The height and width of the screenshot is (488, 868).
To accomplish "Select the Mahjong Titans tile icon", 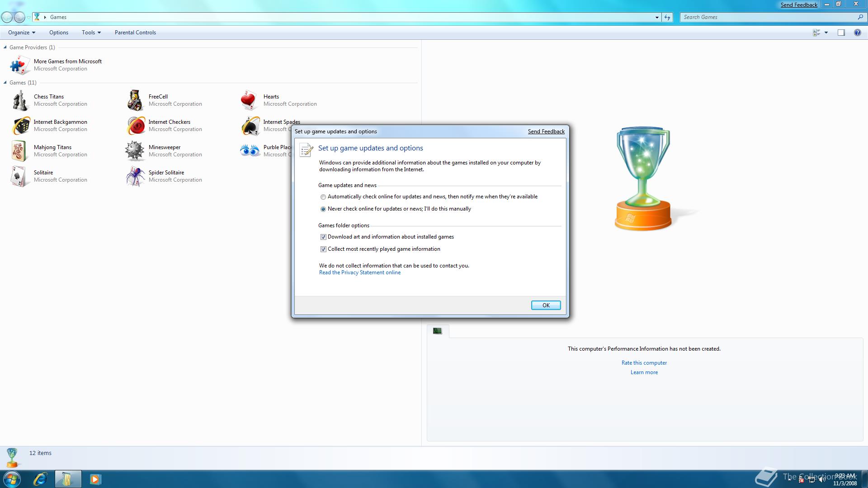I will (x=19, y=151).
